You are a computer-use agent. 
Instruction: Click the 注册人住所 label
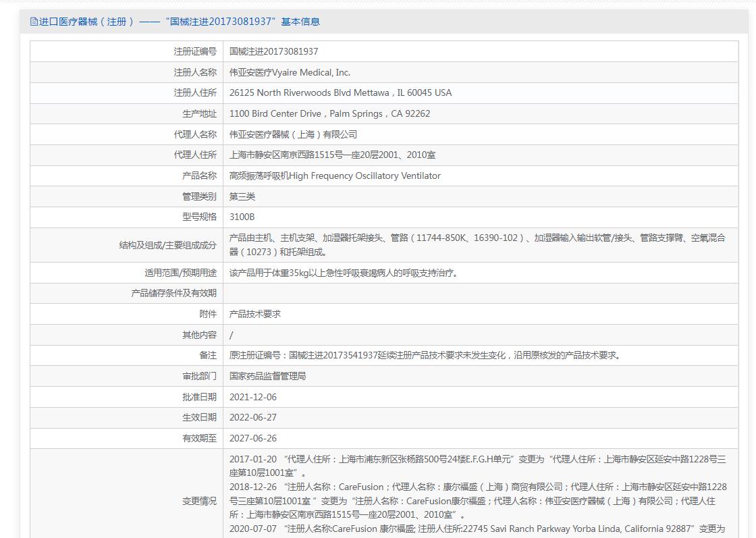click(x=195, y=92)
